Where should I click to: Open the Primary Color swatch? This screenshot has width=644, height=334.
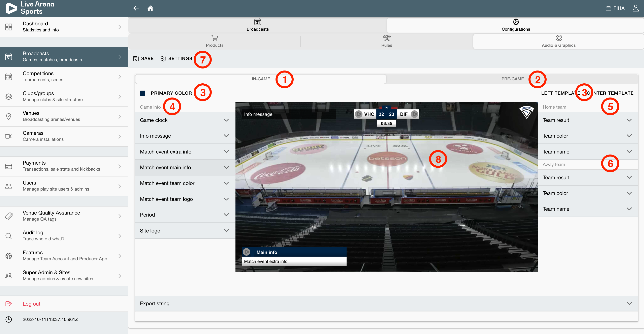(x=143, y=93)
